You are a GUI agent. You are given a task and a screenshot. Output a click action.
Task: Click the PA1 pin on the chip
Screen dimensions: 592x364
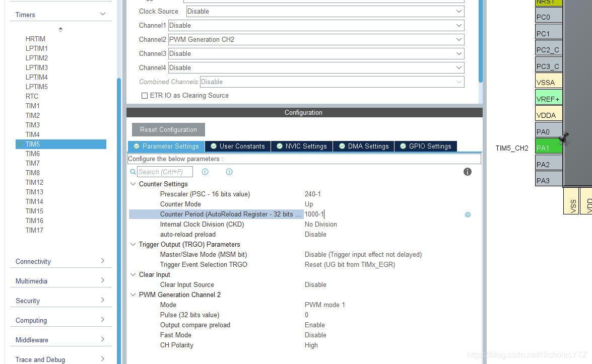point(549,147)
